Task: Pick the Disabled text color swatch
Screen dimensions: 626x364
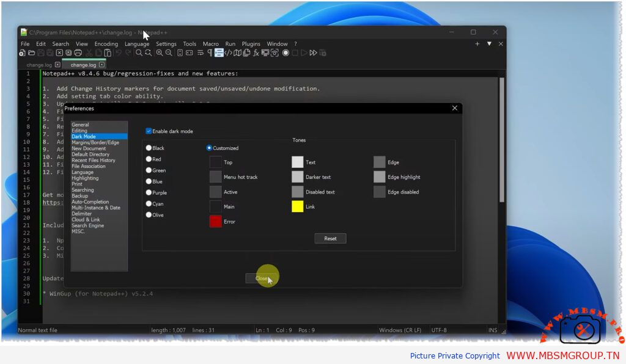Action: [298, 192]
